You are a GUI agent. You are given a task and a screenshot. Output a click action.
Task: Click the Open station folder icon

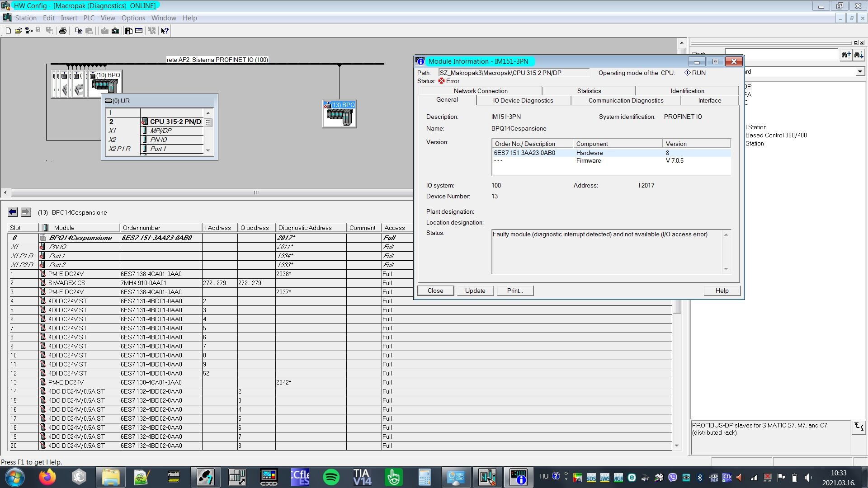(18, 31)
